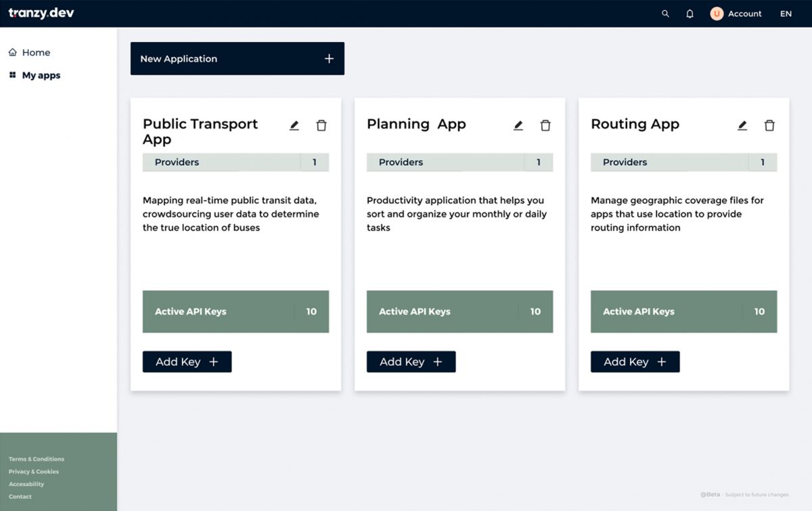Open Terms & Conditions link

(37, 459)
